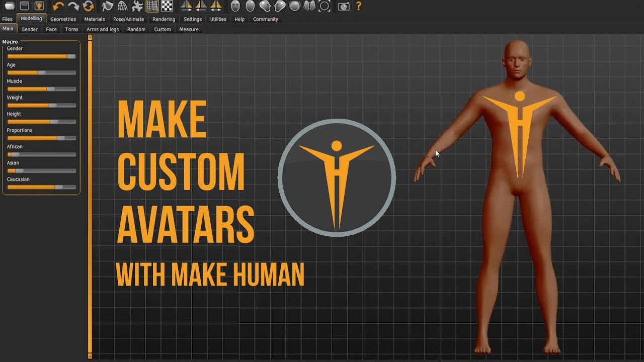
Task: Open Export via the up-arrow icon
Action: (x=39, y=6)
